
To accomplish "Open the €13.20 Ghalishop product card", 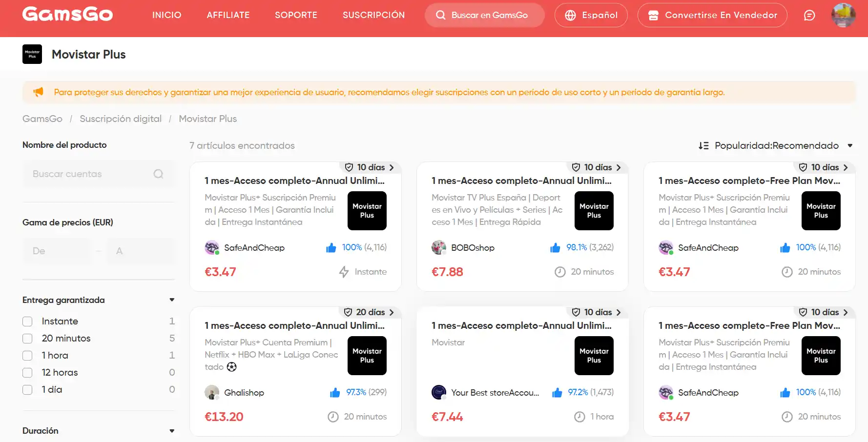I will click(295, 372).
